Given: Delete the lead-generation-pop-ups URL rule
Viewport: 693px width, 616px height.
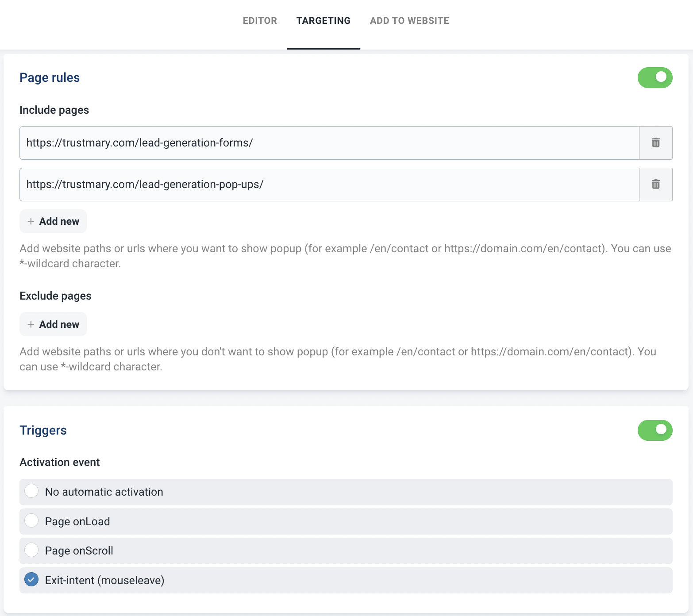Looking at the screenshot, I should [x=655, y=185].
